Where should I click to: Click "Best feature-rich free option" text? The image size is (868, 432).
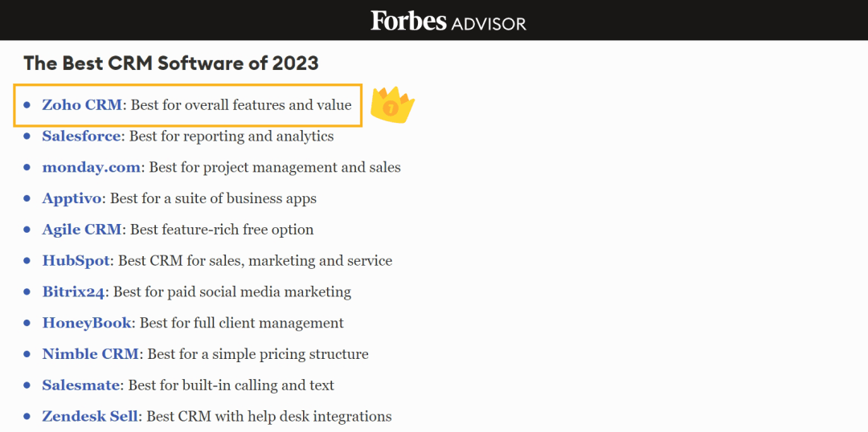tap(222, 230)
